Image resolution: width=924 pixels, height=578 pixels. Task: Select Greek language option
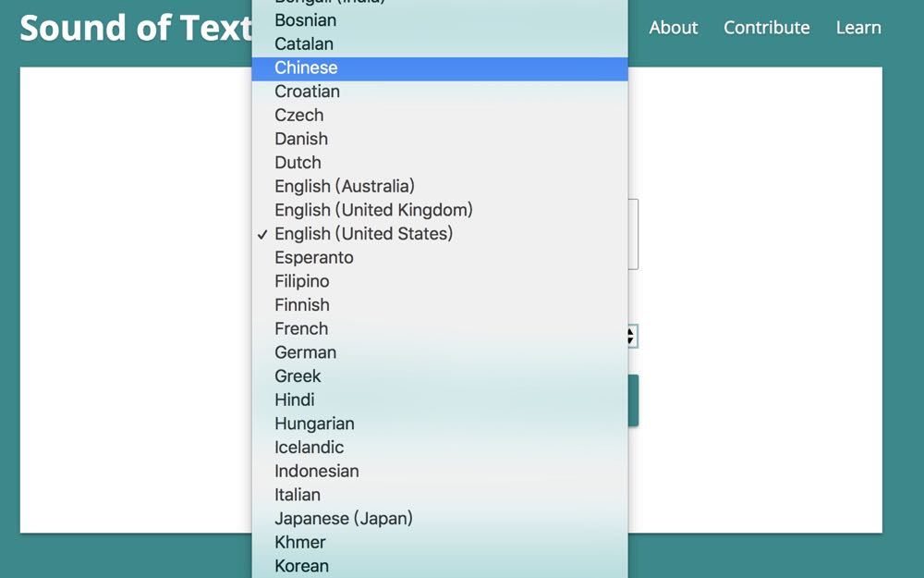[x=440, y=375]
